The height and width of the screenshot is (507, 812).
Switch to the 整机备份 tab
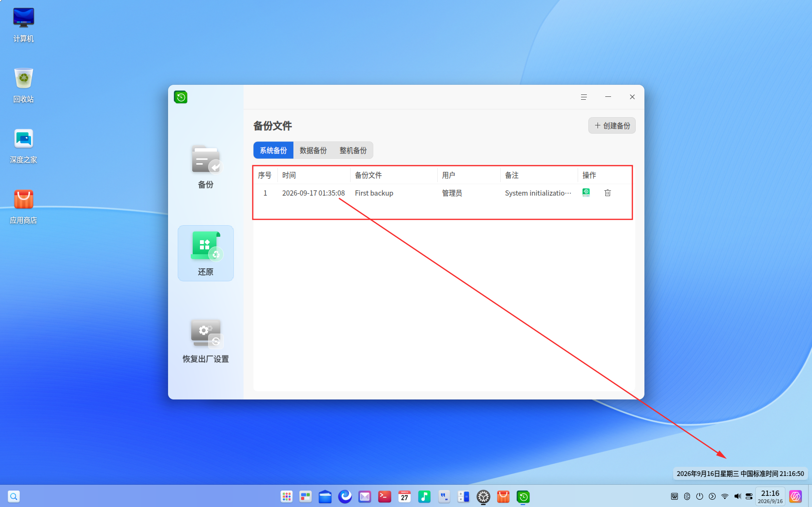click(353, 150)
